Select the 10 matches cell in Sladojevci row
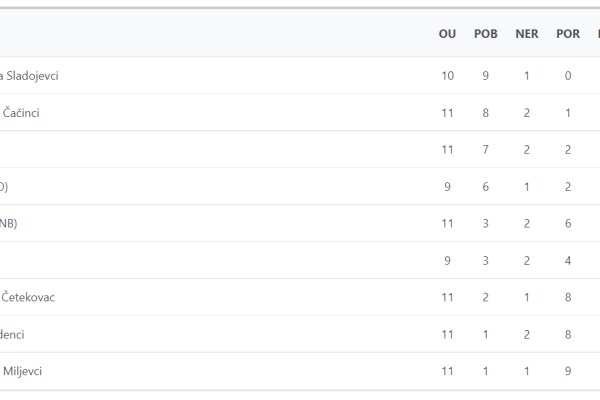The width and height of the screenshot is (600, 400). point(447,76)
